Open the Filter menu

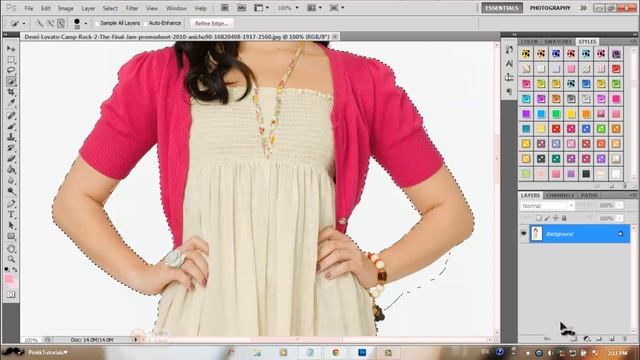tap(131, 8)
